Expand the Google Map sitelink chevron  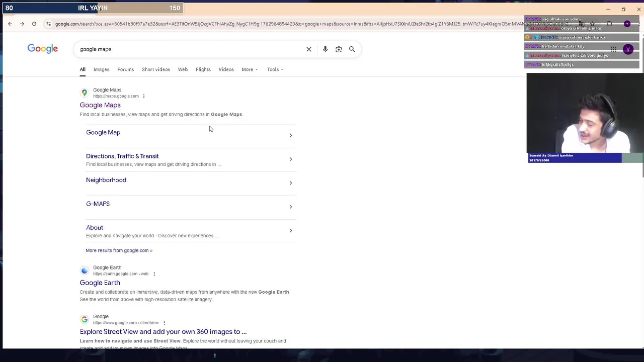point(290,135)
